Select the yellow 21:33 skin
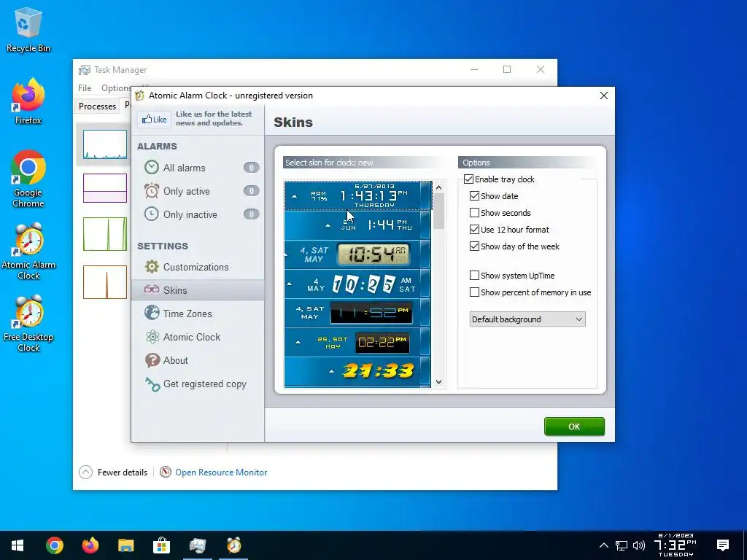The height and width of the screenshot is (560, 747). [x=357, y=371]
